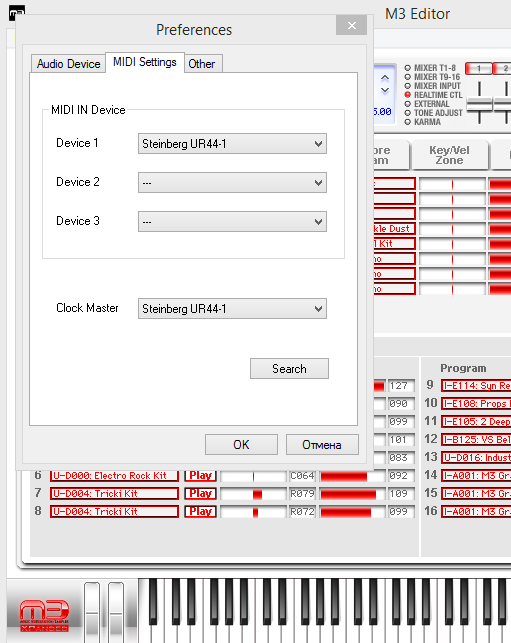Select track 6 program Electro Rock Kit
Screen dimensions: 511x643
(x=114, y=476)
